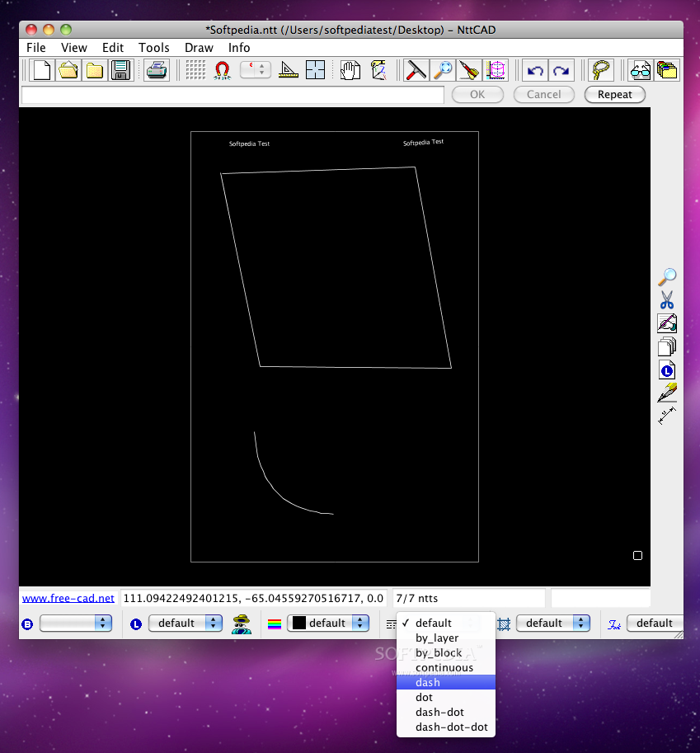The width and height of the screenshot is (700, 753).
Task: Activate the hand pan tool
Action: (350, 71)
